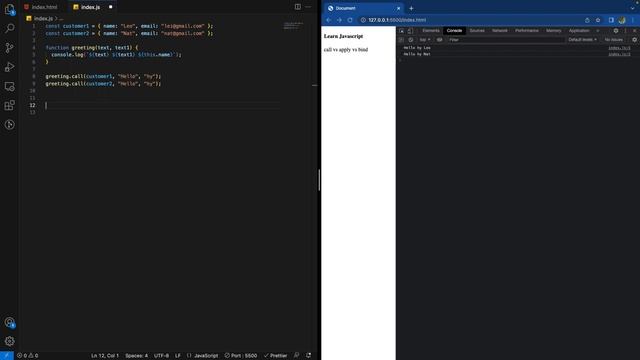
Task: Open the DevTools customize three-dot menu
Action: click(625, 31)
